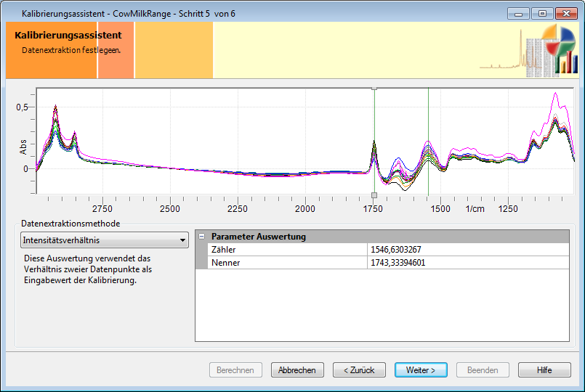Click the Weiter > button
Viewport: 585px width, 392px height.
click(421, 369)
